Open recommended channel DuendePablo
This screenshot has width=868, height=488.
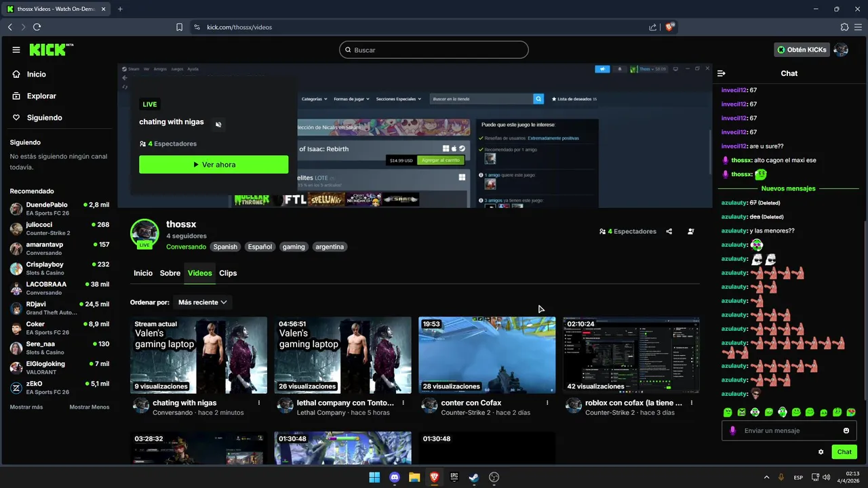pos(60,209)
